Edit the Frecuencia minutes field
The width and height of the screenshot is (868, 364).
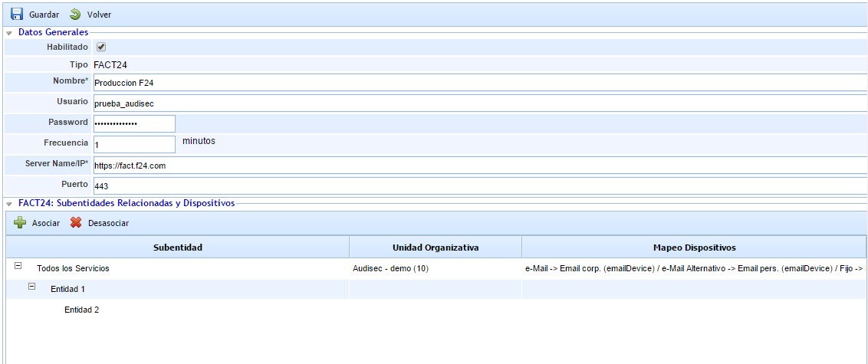click(134, 144)
